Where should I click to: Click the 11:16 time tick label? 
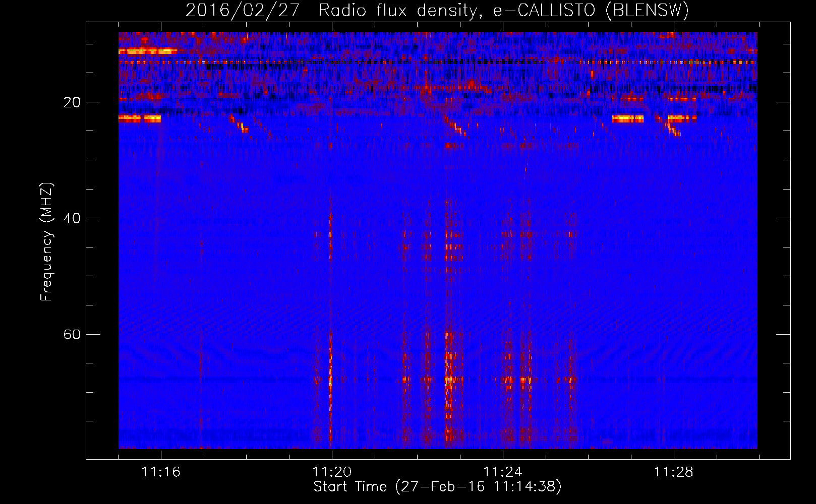pyautogui.click(x=161, y=472)
